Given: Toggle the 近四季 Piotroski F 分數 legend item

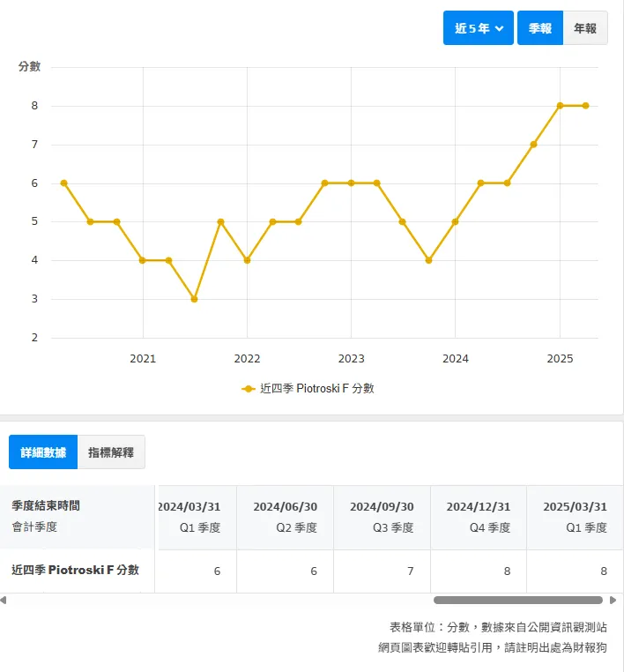Looking at the screenshot, I should pyautogui.click(x=308, y=388).
